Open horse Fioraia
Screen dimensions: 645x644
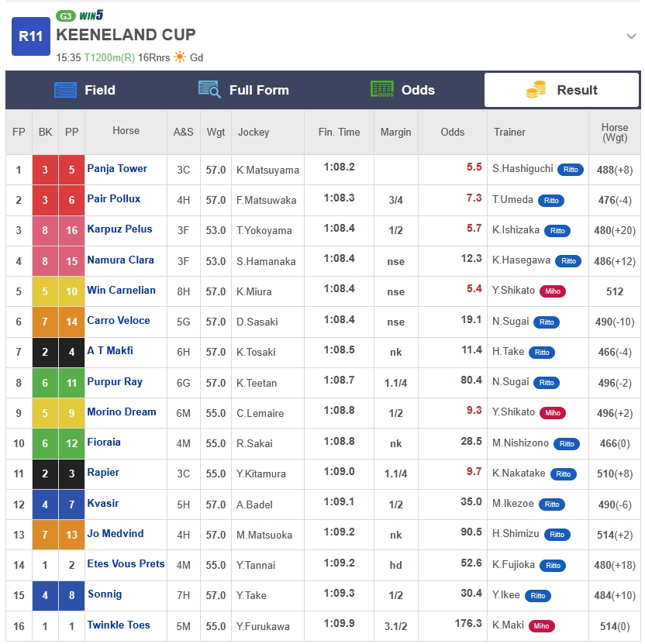click(104, 443)
